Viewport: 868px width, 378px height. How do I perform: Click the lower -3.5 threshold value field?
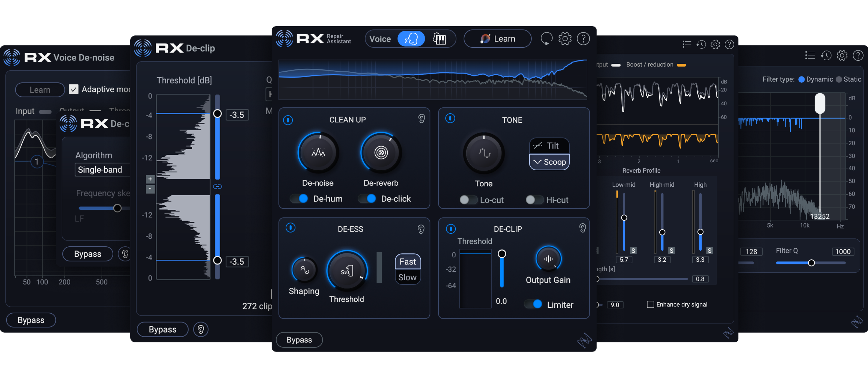tap(237, 262)
